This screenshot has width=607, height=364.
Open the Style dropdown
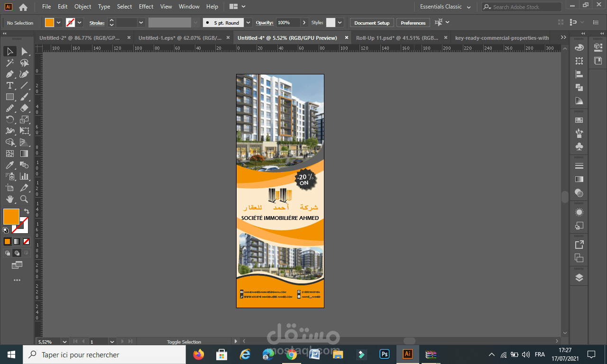point(340,23)
